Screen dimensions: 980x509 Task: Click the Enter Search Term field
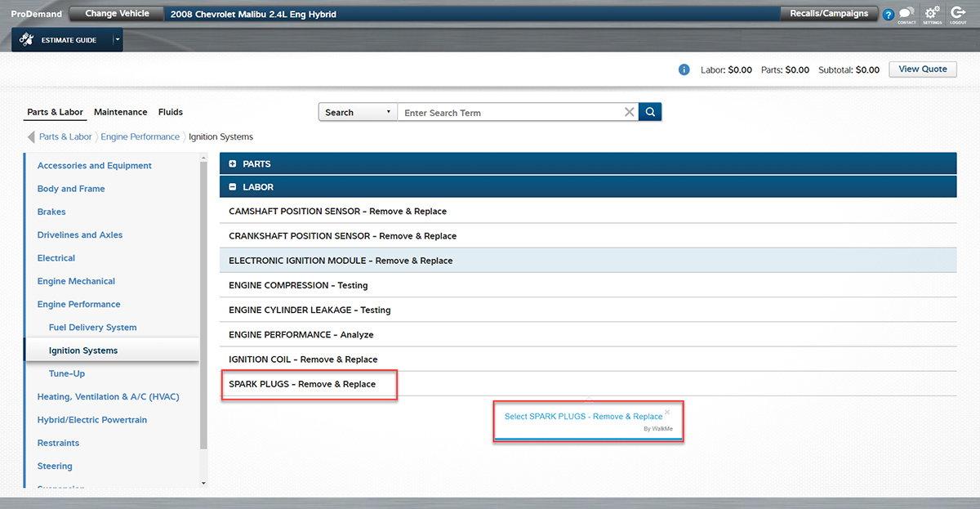(x=510, y=113)
